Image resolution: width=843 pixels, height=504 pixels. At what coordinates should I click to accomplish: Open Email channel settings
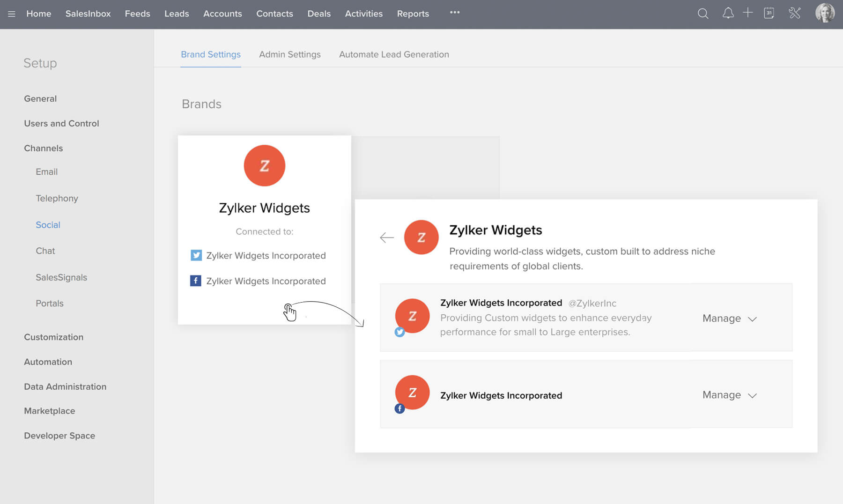(x=47, y=172)
